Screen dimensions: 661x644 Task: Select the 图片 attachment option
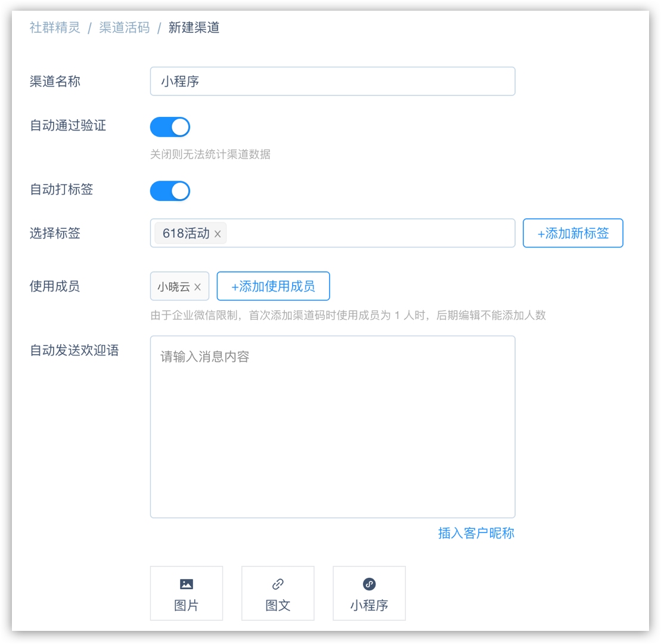pos(187,593)
